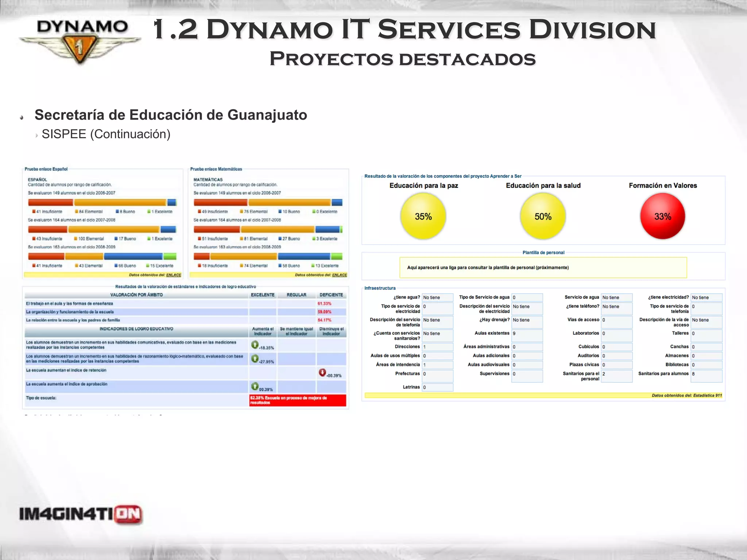
Task: Click the Letrinas field
Action: 438,387
